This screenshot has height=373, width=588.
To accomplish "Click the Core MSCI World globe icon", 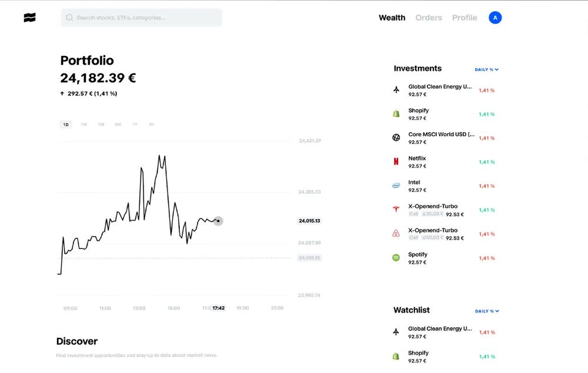I will click(x=396, y=137).
